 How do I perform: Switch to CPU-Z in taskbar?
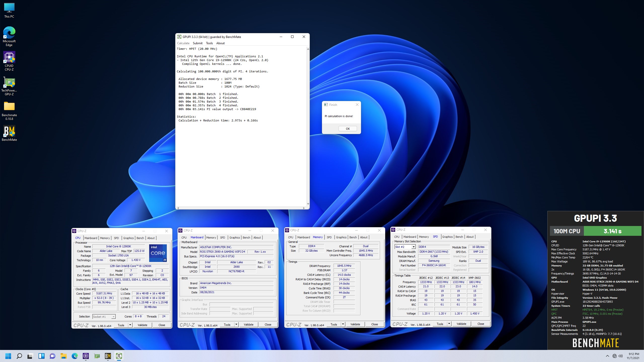pyautogui.click(x=86, y=356)
